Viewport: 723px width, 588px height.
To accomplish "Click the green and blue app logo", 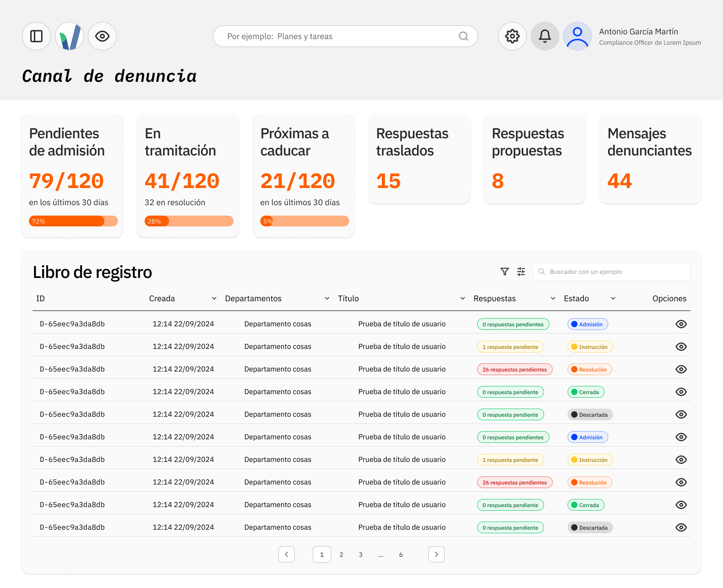I will pos(70,36).
